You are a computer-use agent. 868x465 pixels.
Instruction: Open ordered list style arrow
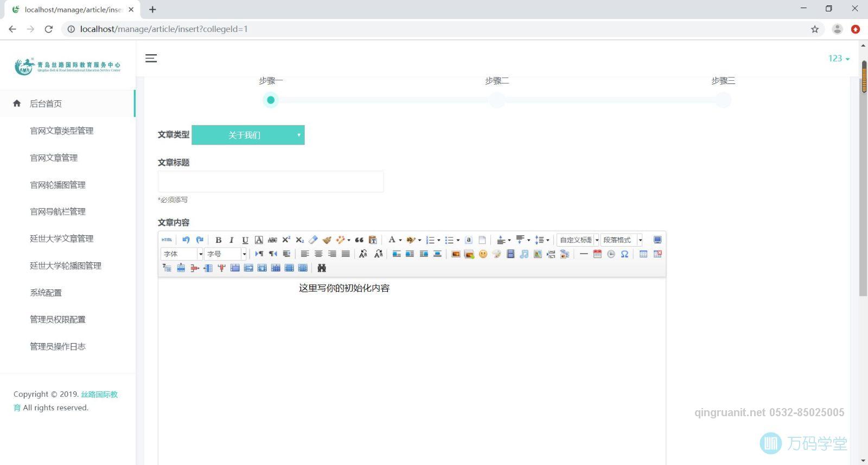[439, 240]
